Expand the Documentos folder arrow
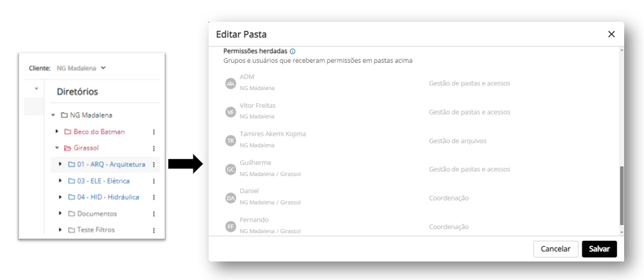The width and height of the screenshot is (644, 280). coord(60,214)
